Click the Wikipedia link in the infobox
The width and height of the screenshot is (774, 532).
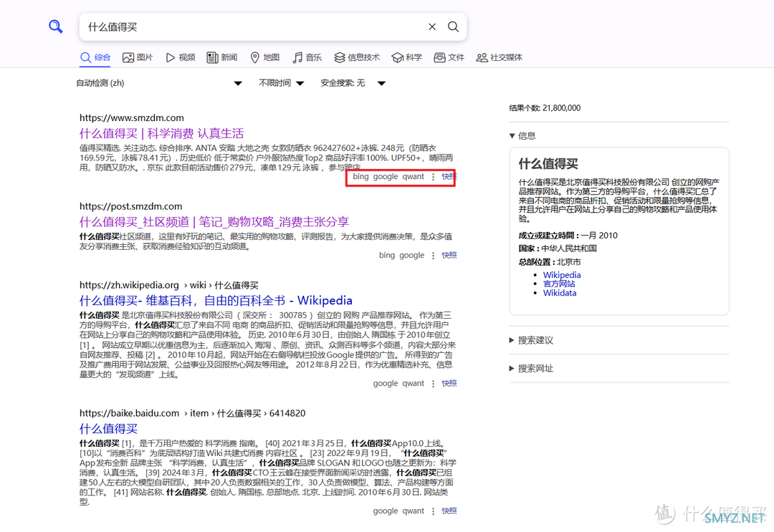click(562, 275)
